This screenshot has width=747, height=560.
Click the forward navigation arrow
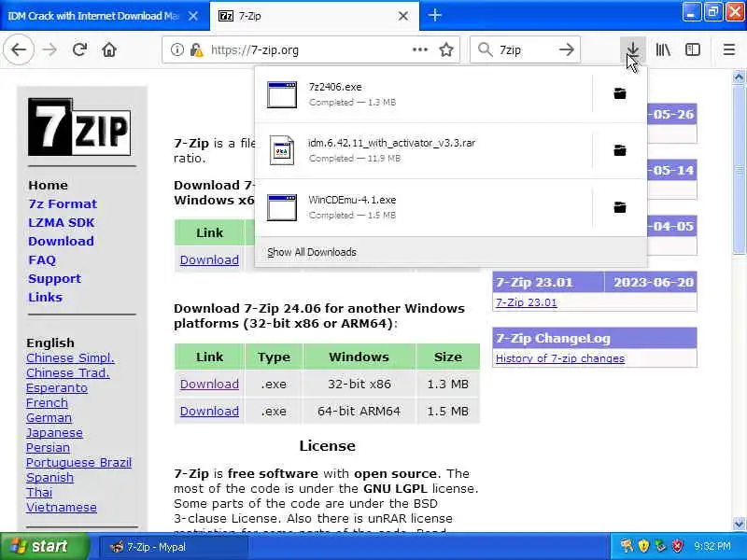tap(49, 49)
